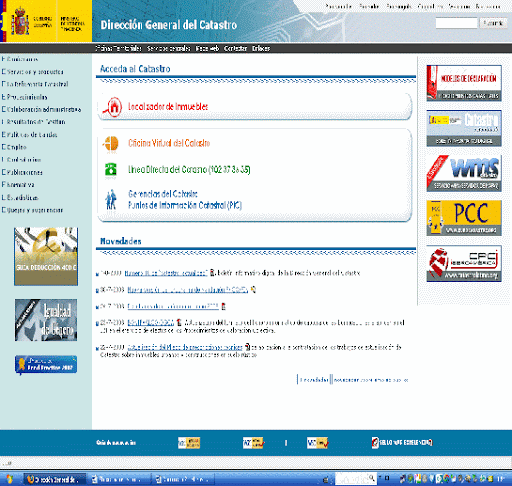
Task: Open Mapa web in the top navigation
Action: point(207,49)
